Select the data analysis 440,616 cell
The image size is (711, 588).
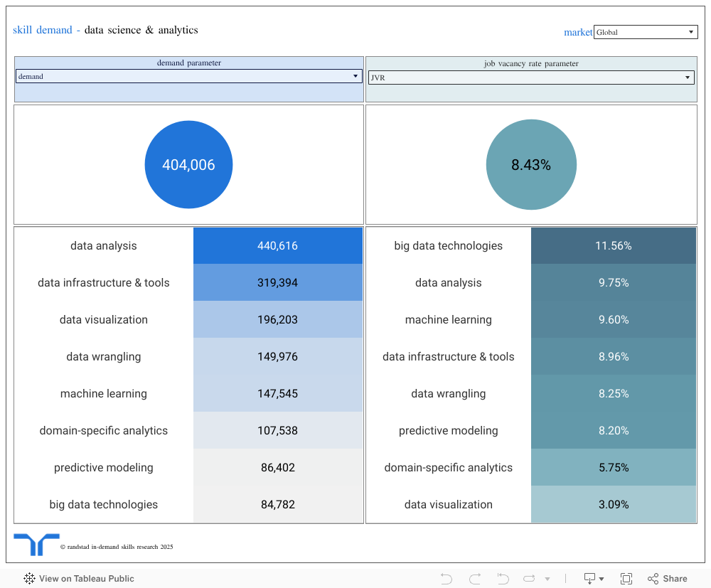coord(277,246)
